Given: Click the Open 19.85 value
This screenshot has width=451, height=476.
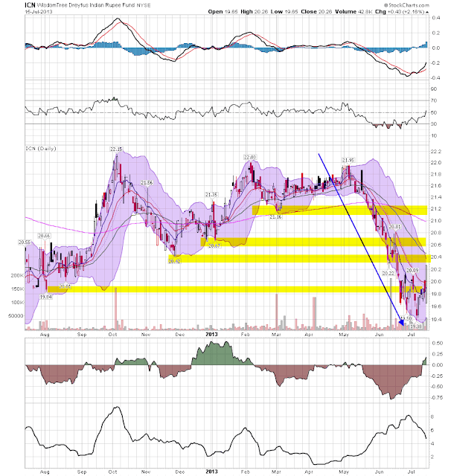Looking at the screenshot, I should [x=223, y=12].
